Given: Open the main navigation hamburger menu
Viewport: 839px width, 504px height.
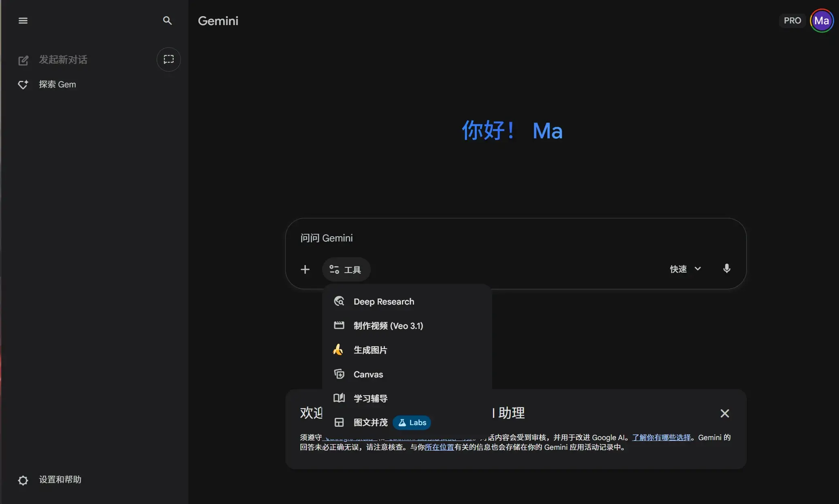Looking at the screenshot, I should point(23,20).
